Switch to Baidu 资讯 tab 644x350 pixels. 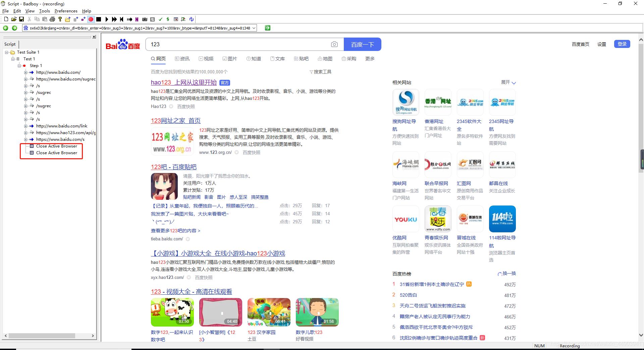coord(182,59)
